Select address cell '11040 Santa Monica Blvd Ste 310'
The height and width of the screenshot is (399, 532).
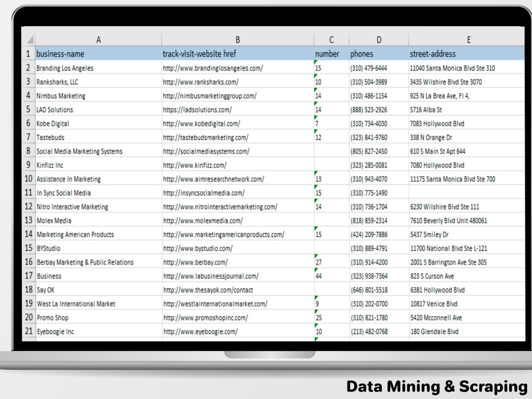coord(467,68)
